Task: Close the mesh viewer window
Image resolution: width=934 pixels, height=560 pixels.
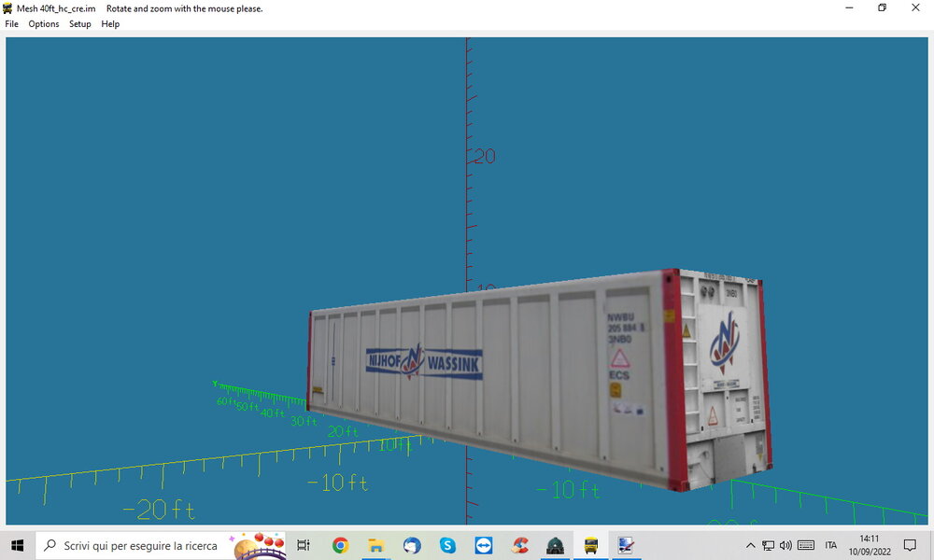Action: [915, 7]
